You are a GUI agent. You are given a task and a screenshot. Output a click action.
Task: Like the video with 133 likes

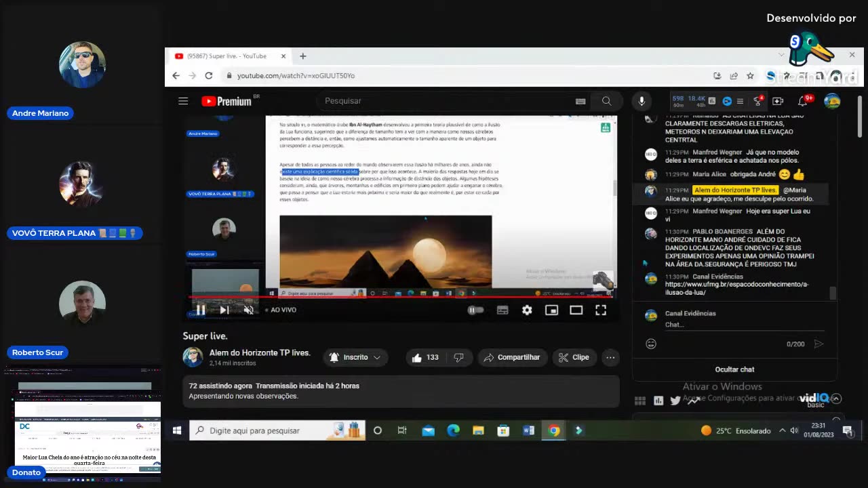click(425, 357)
